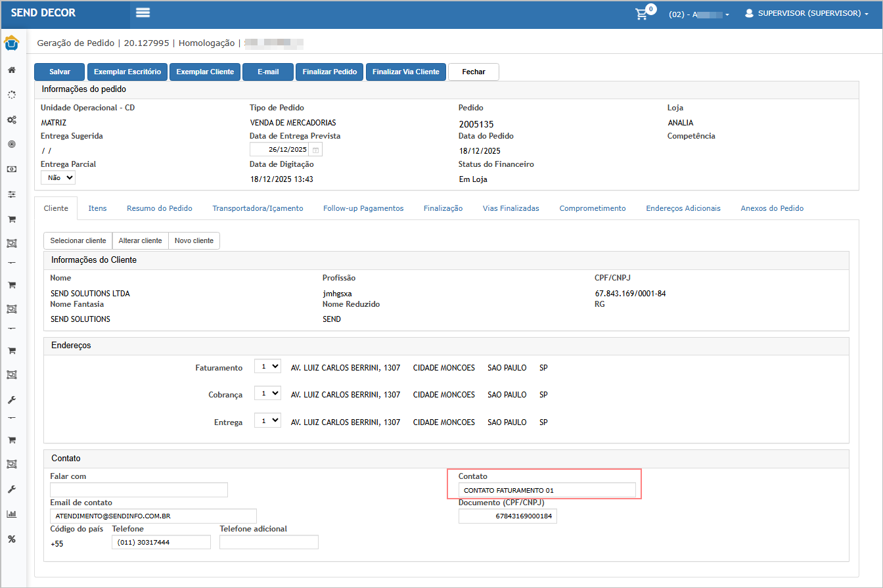Image resolution: width=883 pixels, height=588 pixels.
Task: Click the Selecionar cliente button
Action: tap(78, 240)
